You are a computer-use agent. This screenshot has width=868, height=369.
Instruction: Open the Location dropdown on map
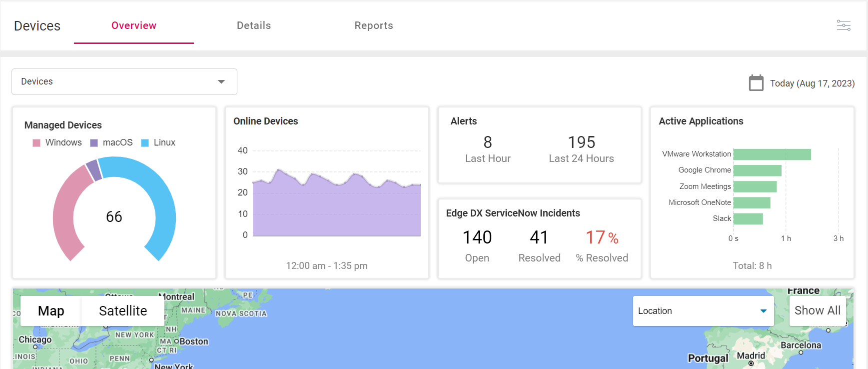click(x=703, y=311)
